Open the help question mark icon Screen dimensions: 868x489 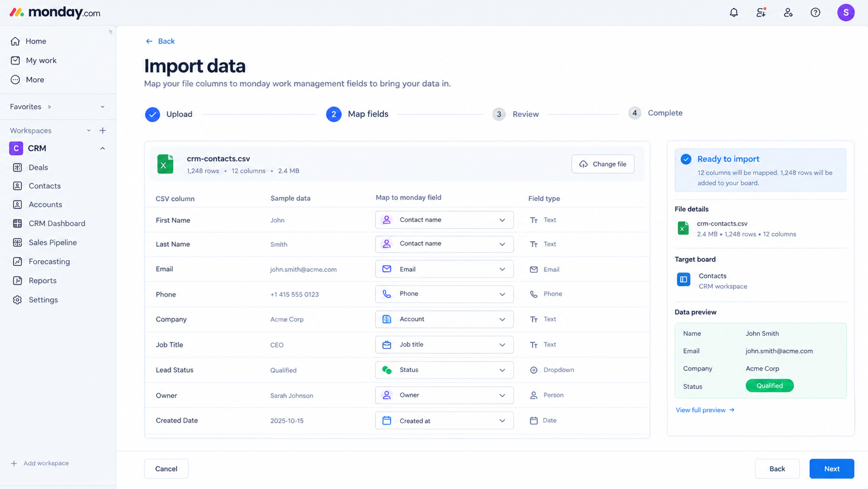tap(816, 12)
